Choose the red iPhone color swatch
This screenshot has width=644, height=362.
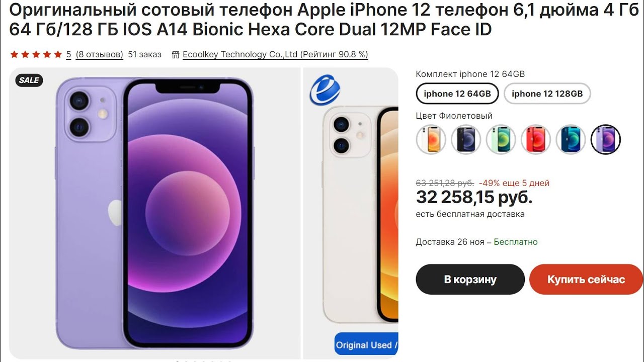pos(536,139)
